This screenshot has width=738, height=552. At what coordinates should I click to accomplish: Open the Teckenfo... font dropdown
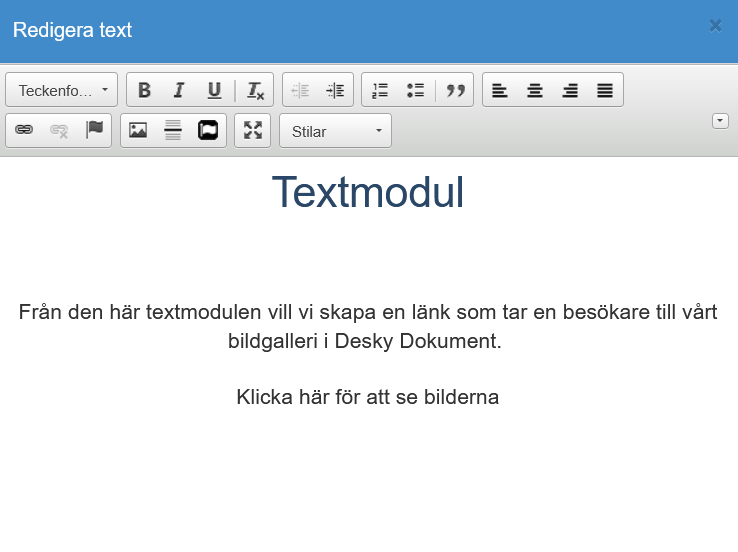[x=62, y=90]
